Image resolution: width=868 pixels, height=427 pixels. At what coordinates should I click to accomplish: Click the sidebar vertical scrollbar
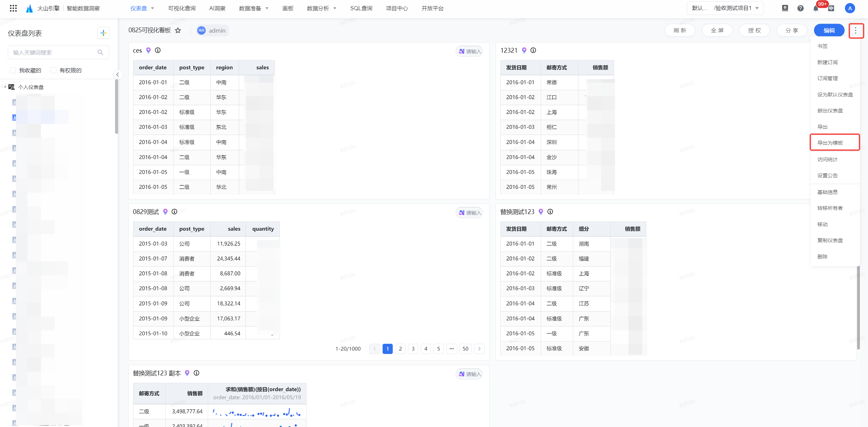point(116,106)
